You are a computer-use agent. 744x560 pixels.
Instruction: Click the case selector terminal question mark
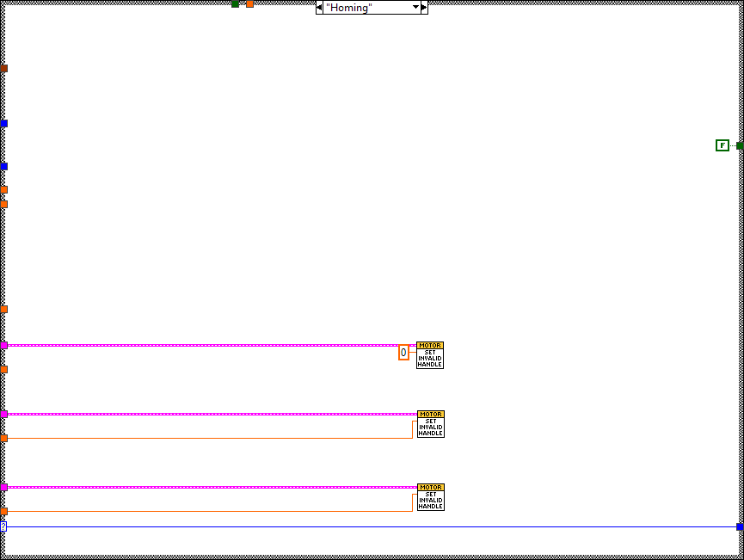pyautogui.click(x=3, y=526)
